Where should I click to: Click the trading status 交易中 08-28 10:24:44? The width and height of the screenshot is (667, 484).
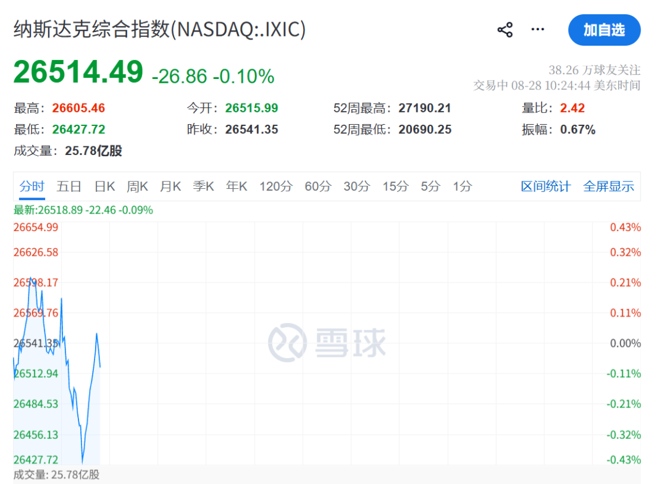tap(557, 85)
